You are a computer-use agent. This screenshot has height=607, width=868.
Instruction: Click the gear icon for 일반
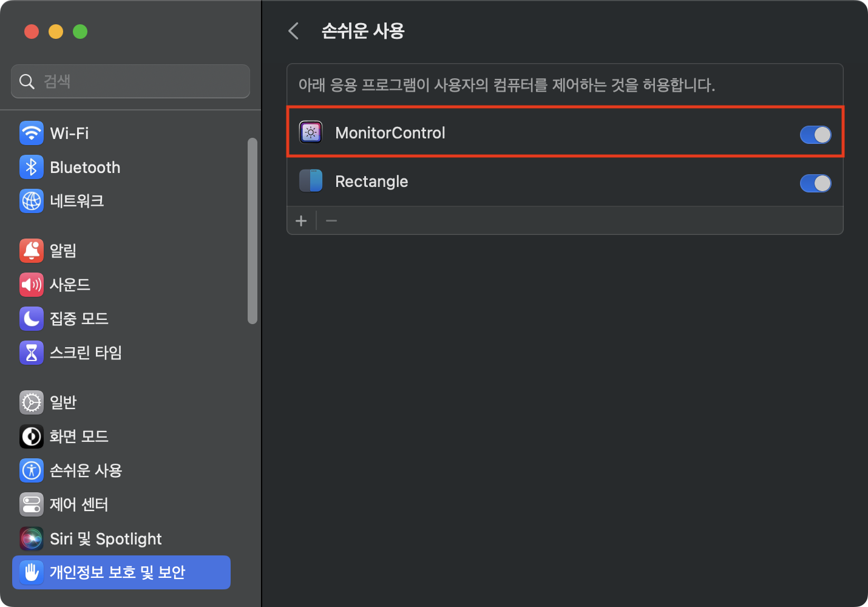[x=32, y=402]
